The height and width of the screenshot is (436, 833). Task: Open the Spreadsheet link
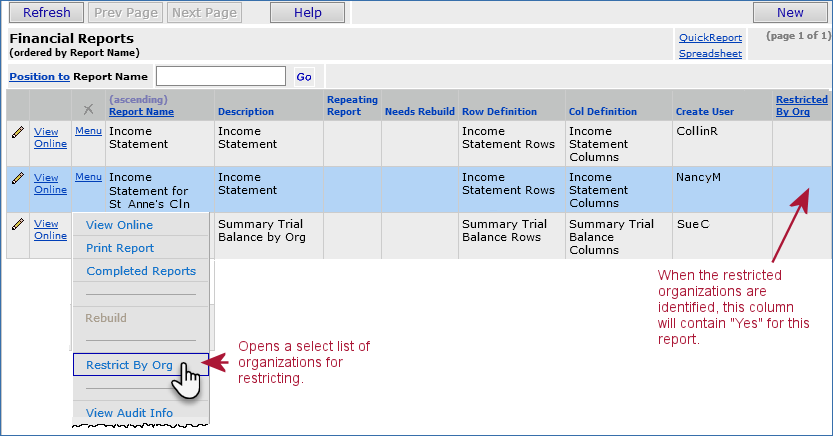(x=710, y=54)
